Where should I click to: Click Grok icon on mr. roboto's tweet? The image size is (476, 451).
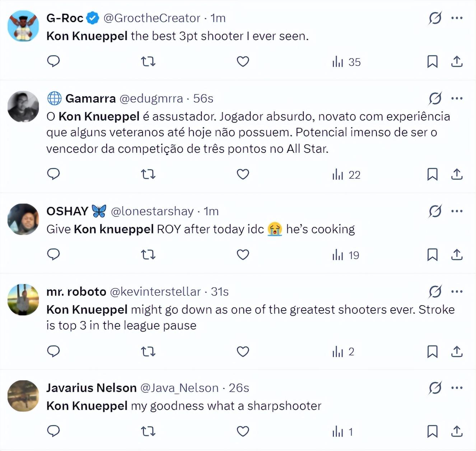click(435, 292)
